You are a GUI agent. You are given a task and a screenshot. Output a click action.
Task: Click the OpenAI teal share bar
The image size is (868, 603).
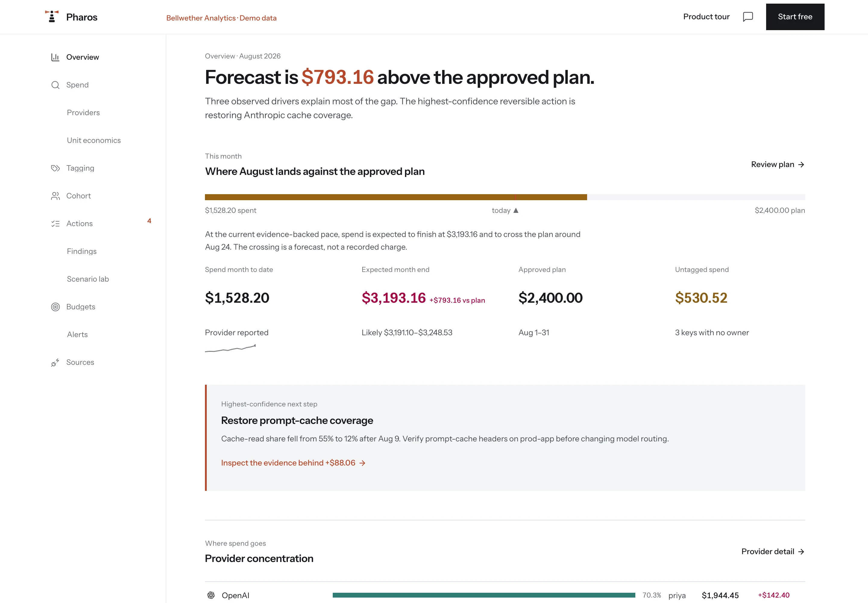pyautogui.click(x=484, y=595)
